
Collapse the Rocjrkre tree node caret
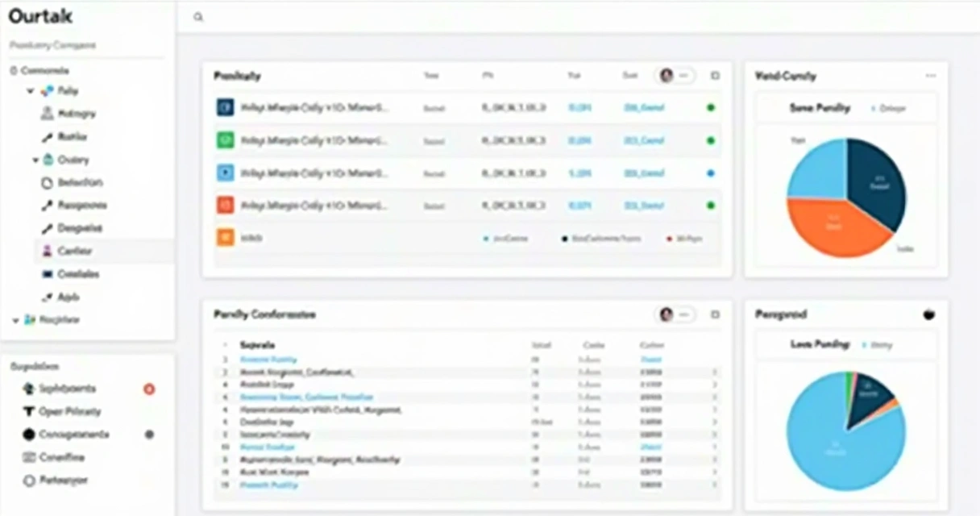pos(15,320)
